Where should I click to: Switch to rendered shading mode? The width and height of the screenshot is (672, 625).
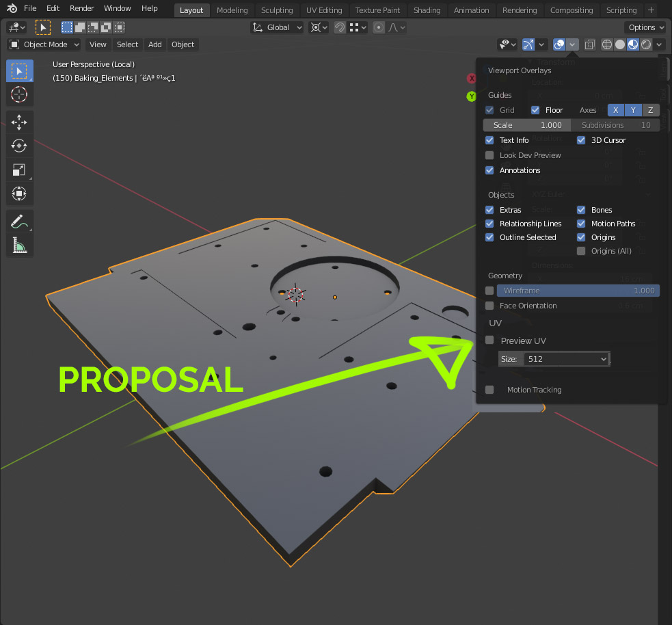pyautogui.click(x=646, y=44)
